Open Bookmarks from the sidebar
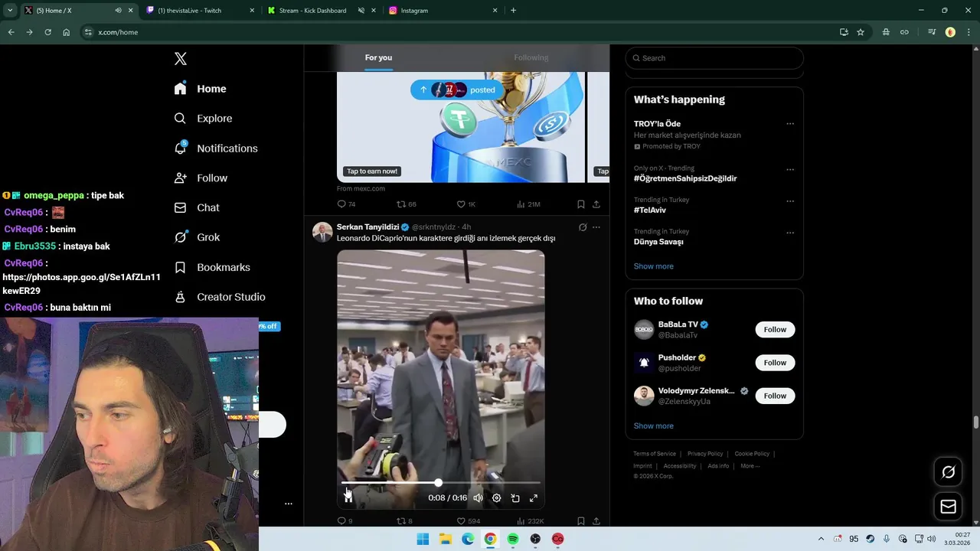Image resolution: width=980 pixels, height=551 pixels. point(212,267)
